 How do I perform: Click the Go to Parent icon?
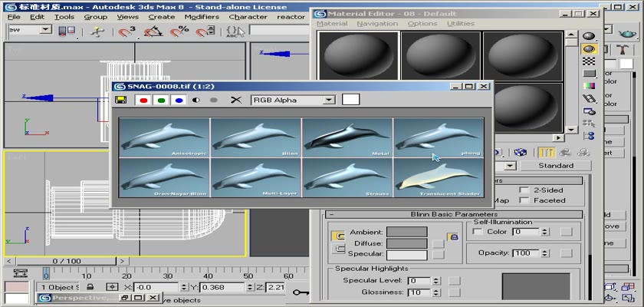565,152
